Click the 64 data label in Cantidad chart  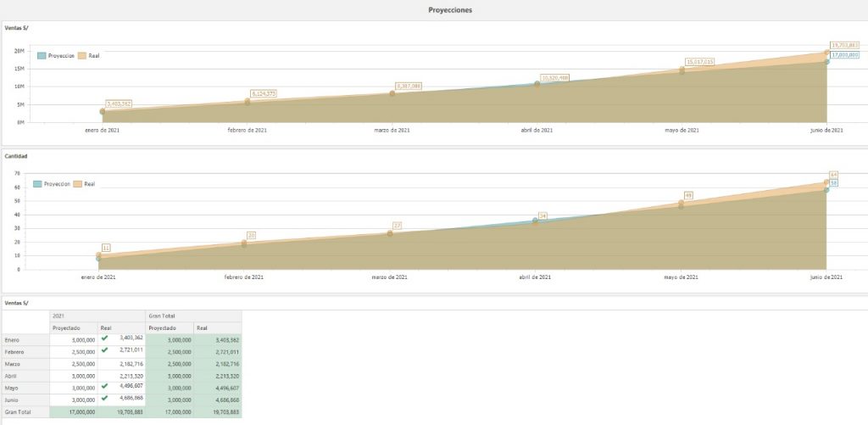834,174
